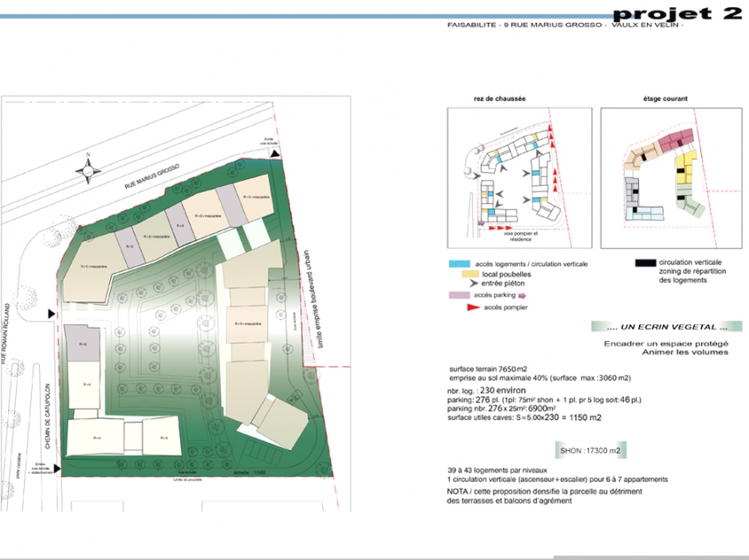
Task: Click the blue 'accès logements' legend swatch
Action: tap(459, 263)
